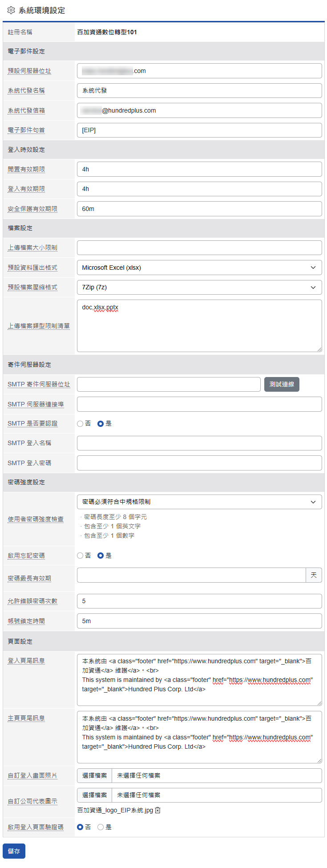327x868 pixels.
Task: Click the 密碼最長有效期 input field
Action: pos(191,575)
